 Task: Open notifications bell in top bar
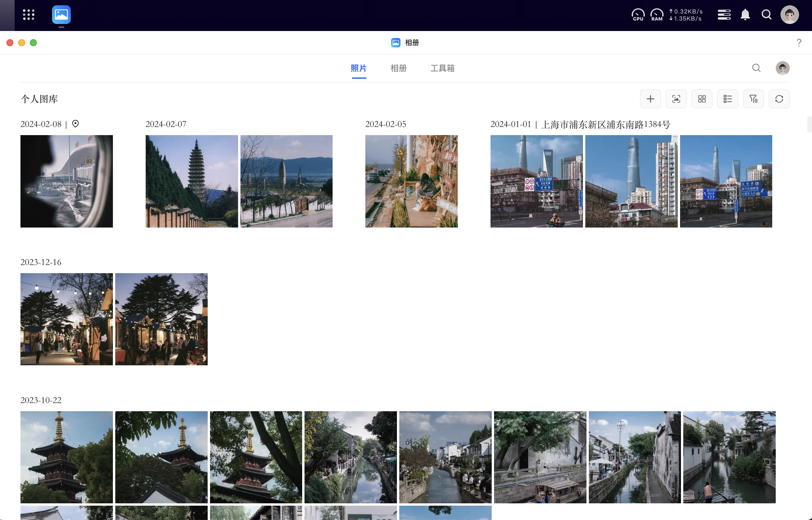pos(745,15)
